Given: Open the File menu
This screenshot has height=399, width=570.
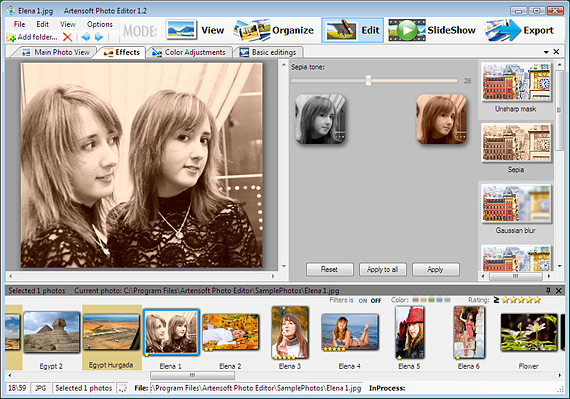Looking at the screenshot, I should 19,24.
